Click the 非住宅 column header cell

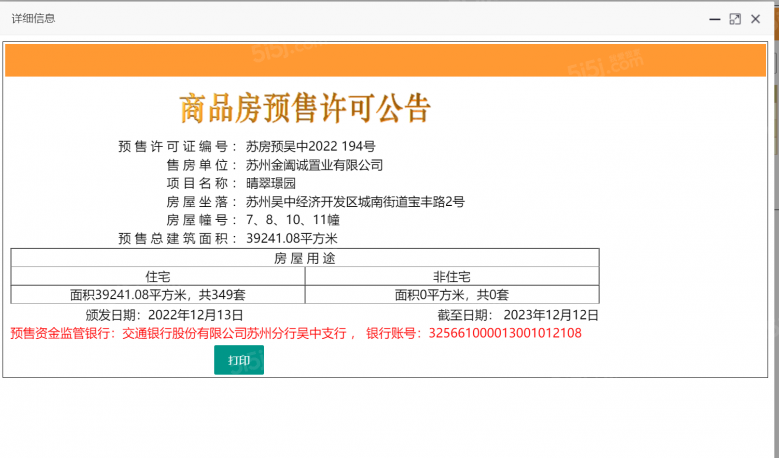[x=452, y=276]
